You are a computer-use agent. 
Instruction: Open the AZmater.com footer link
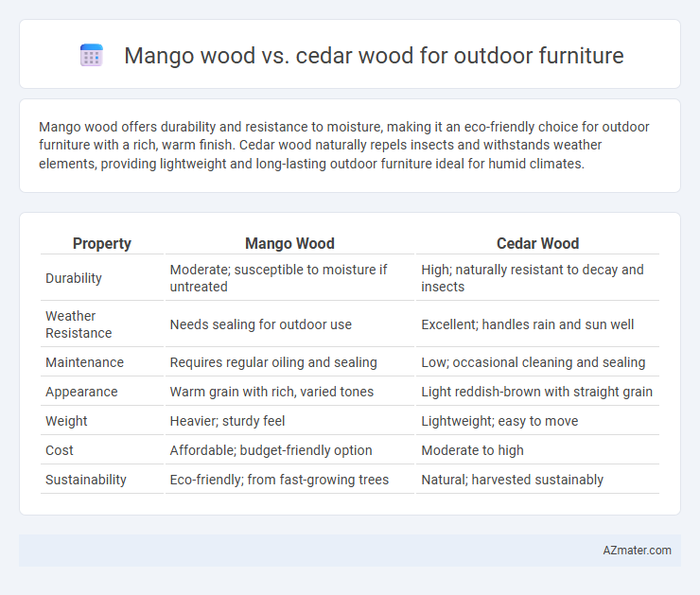pos(637,551)
